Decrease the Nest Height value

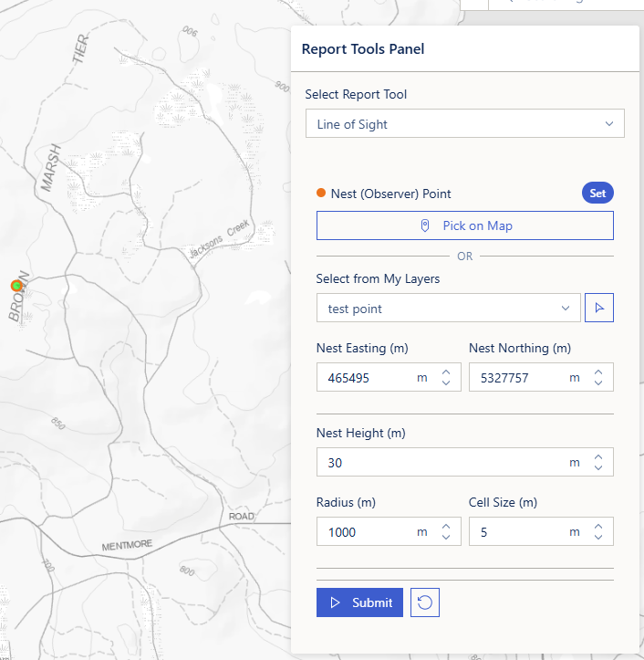click(598, 467)
